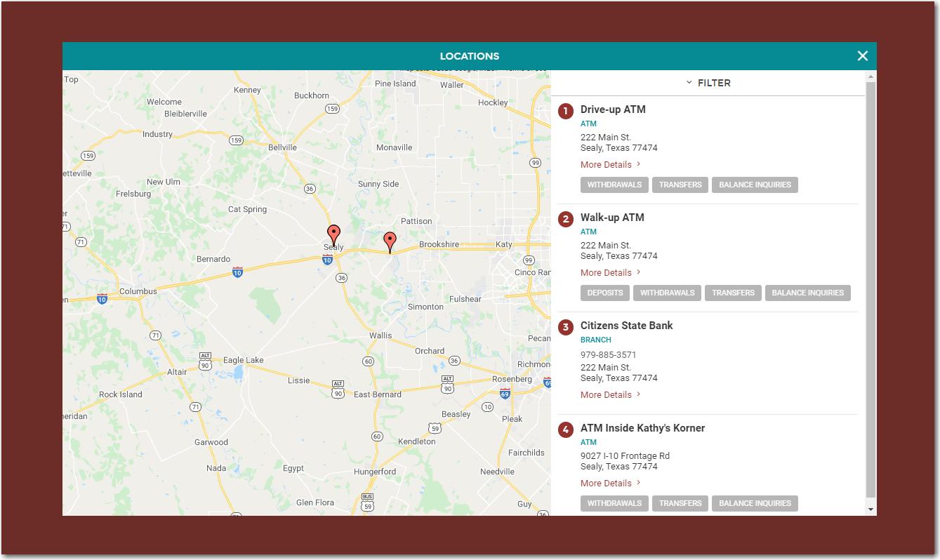Click the Fulshear label on the map

pyautogui.click(x=465, y=299)
